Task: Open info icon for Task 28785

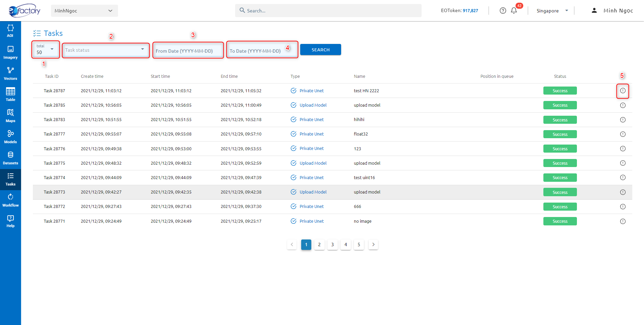Action: [x=623, y=105]
